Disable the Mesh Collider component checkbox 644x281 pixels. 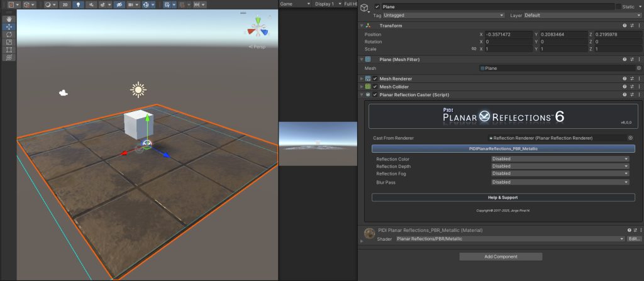pyautogui.click(x=375, y=87)
